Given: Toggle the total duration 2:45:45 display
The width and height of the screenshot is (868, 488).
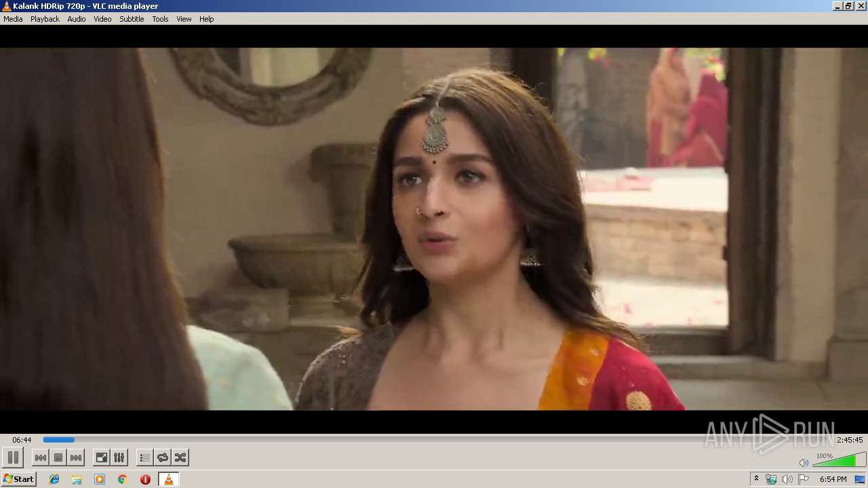Looking at the screenshot, I should (850, 440).
